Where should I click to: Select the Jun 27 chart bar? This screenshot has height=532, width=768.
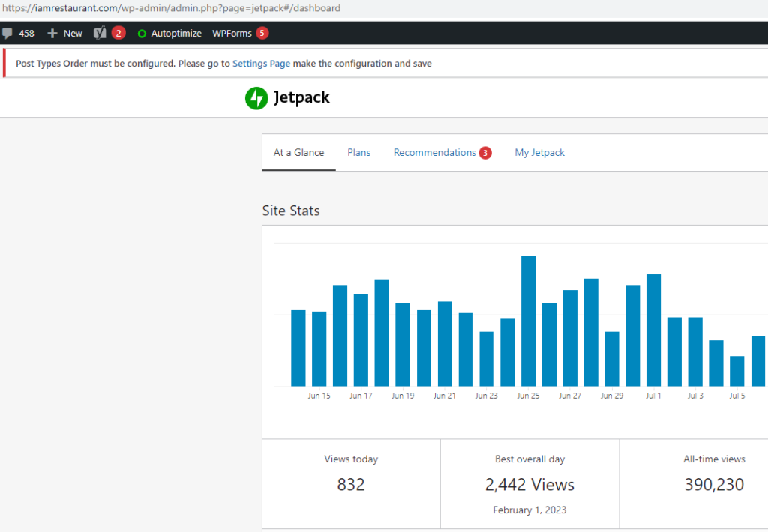[x=570, y=339]
